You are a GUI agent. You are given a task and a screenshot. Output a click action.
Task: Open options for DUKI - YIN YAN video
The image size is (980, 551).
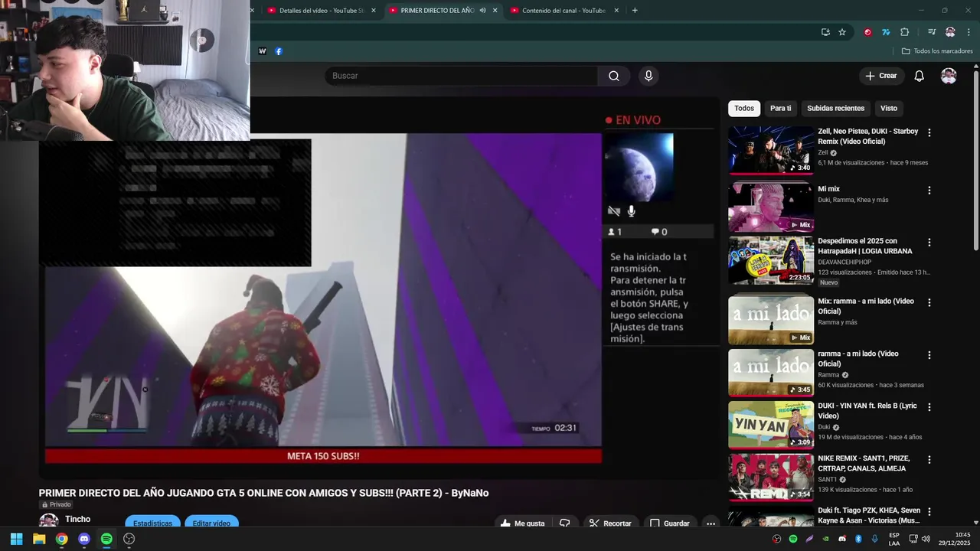pos(929,407)
